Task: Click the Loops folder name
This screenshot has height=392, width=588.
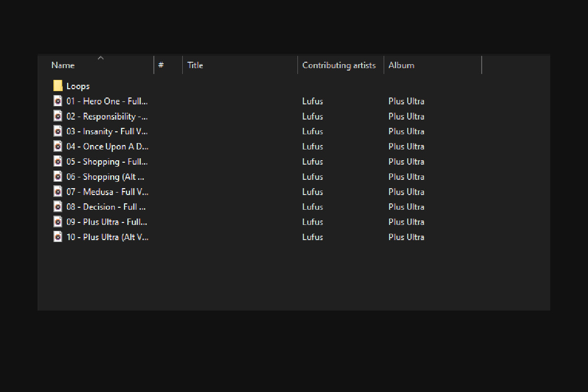Action: tap(78, 86)
